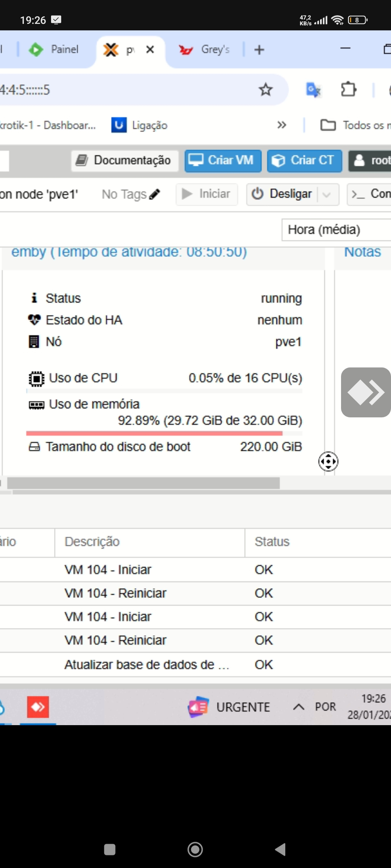Open the Hora (média) timeframe selector
This screenshot has width=391, height=868.
pyautogui.click(x=336, y=230)
